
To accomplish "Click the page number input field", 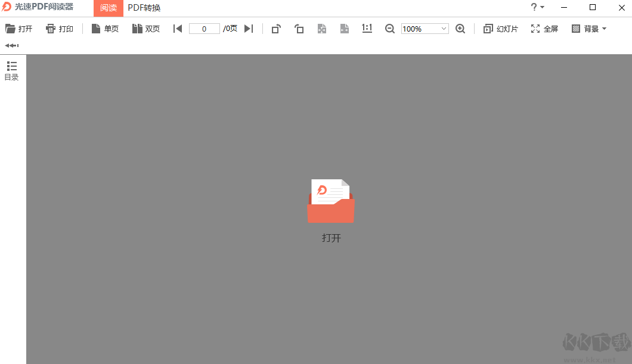I will tap(205, 28).
